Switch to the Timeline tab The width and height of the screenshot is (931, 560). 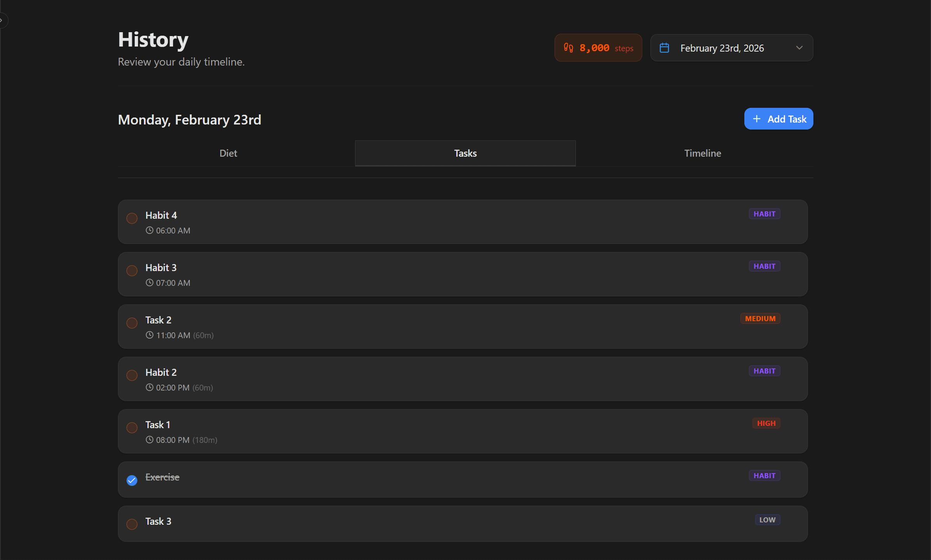point(702,153)
